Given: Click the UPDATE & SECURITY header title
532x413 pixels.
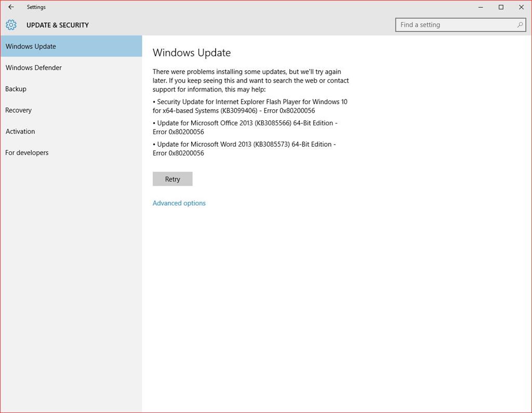Looking at the screenshot, I should (x=58, y=25).
